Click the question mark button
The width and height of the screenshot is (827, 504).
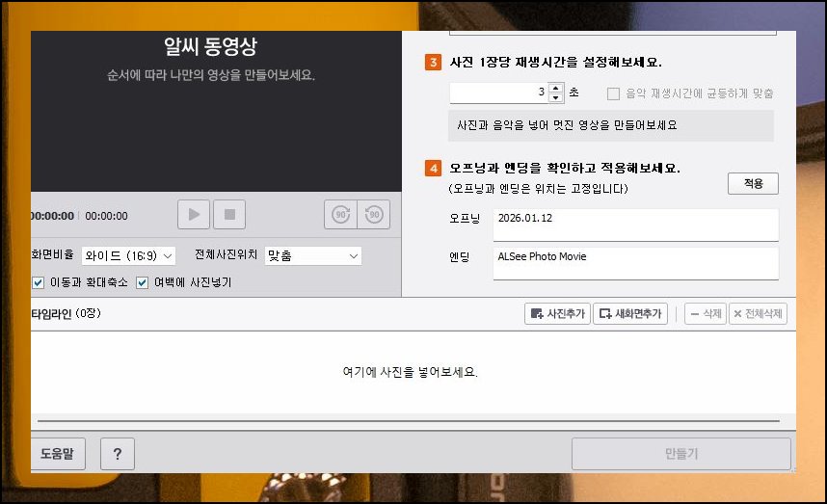point(118,453)
